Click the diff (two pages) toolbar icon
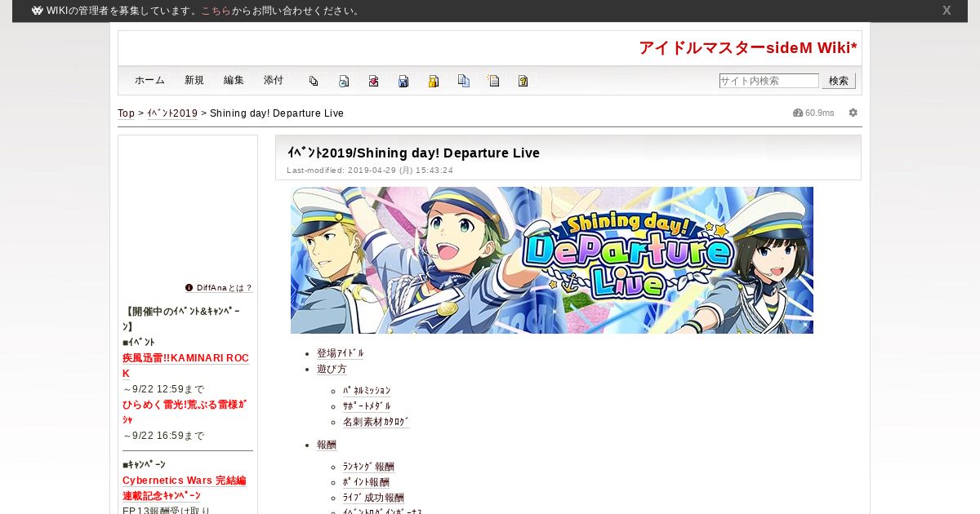Image resolution: width=980 pixels, height=514 pixels. click(314, 81)
